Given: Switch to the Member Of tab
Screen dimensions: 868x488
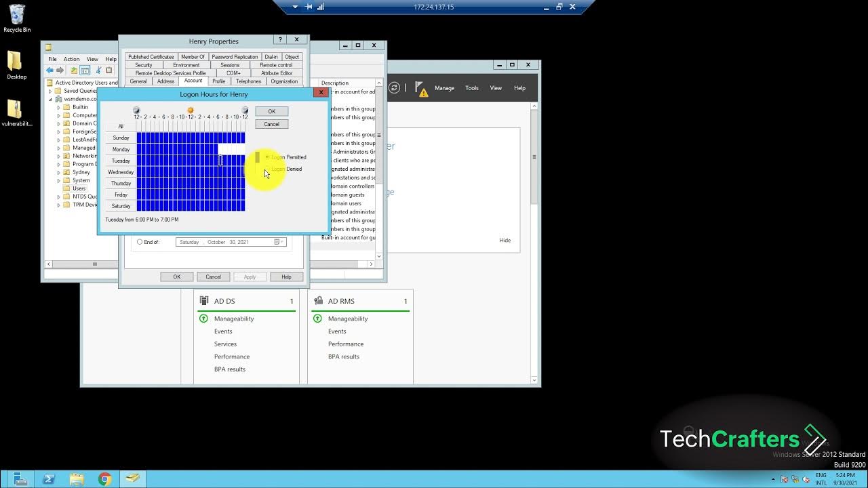Looking at the screenshot, I should (x=193, y=57).
